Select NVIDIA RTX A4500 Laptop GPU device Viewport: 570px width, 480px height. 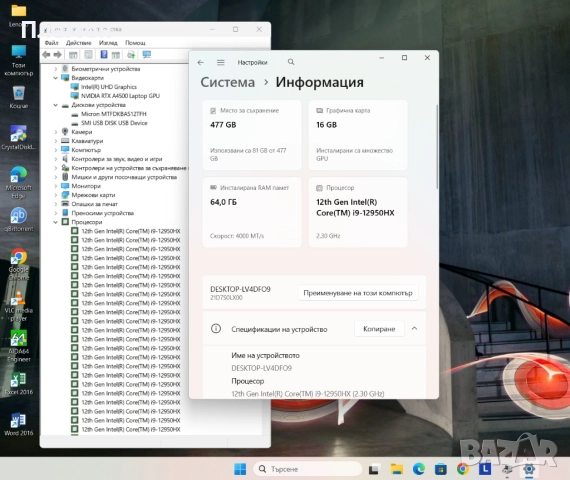120,96
